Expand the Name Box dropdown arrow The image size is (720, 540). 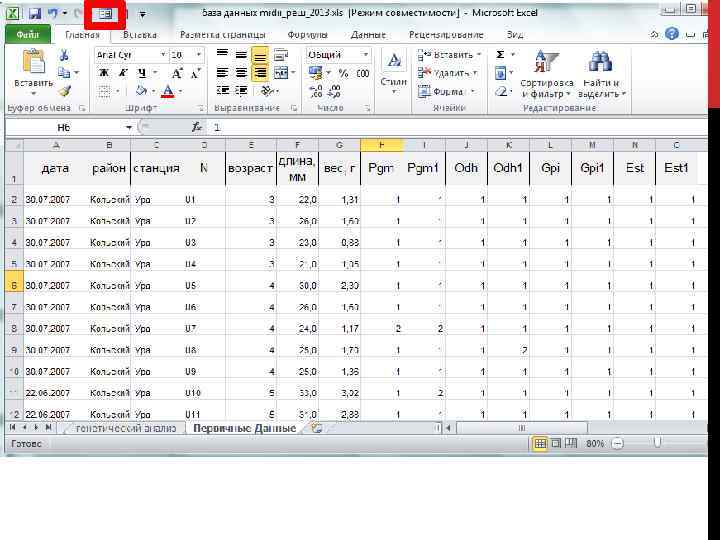click(x=128, y=128)
